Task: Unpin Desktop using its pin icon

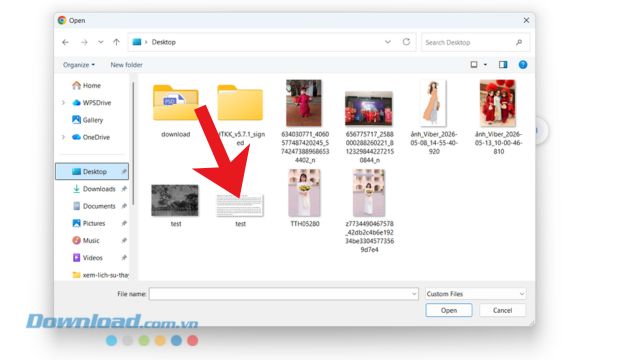Action: coord(124,171)
